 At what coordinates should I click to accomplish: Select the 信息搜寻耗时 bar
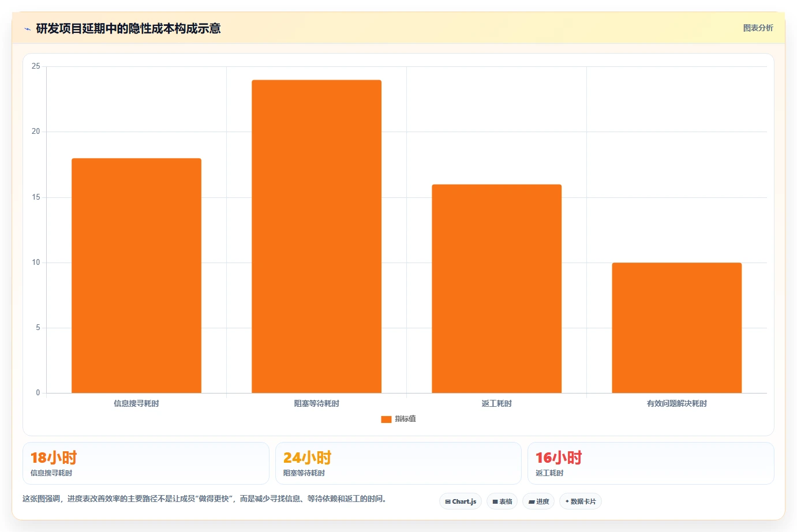click(x=136, y=276)
